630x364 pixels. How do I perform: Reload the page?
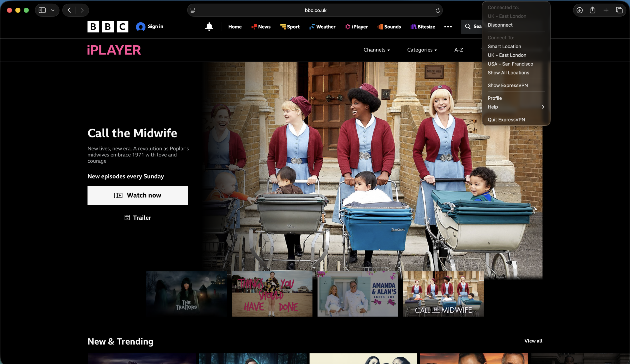pos(438,10)
